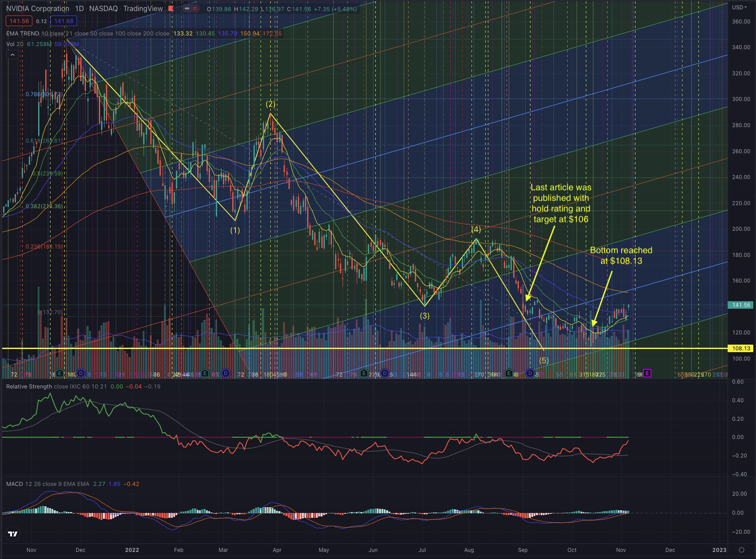756x559 pixels.
Task: Click the -0.19 Relative Strength legend value
Action: [x=153, y=387]
